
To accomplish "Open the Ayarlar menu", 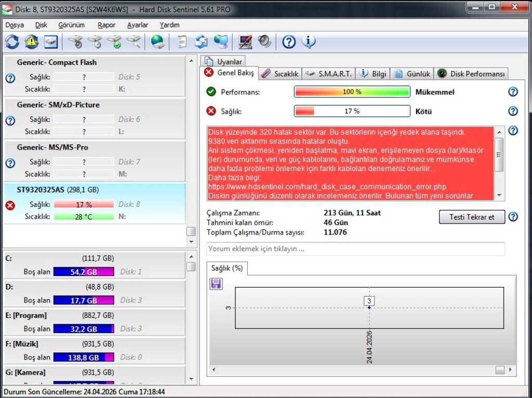I will [x=137, y=25].
